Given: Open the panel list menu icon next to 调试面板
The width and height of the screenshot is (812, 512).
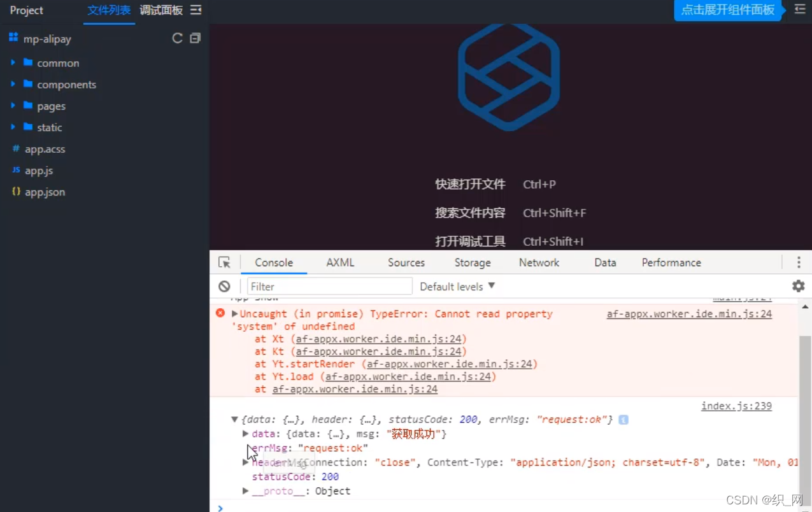Looking at the screenshot, I should pos(196,10).
